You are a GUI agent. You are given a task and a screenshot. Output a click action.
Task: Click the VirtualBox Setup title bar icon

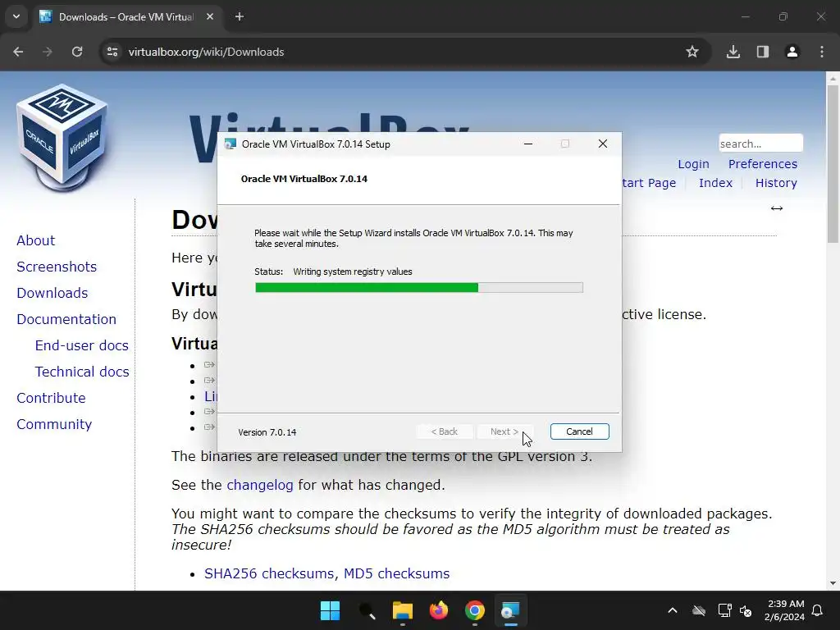click(231, 144)
